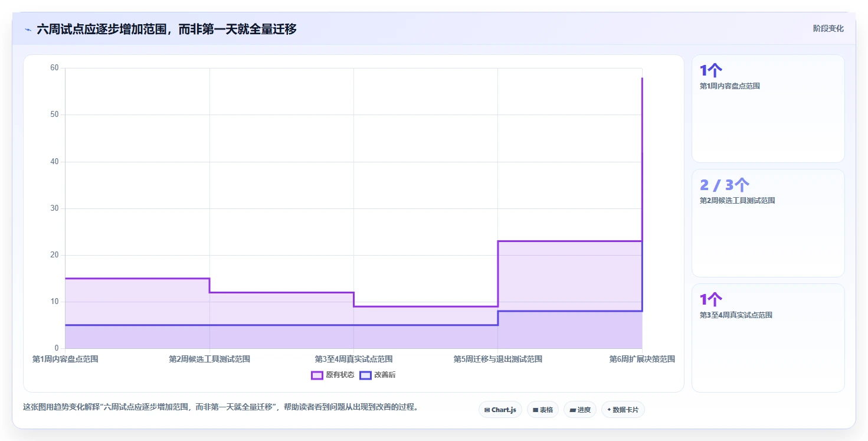Click the y-axis value 40
Screen dimensions: 868x441
(54, 161)
